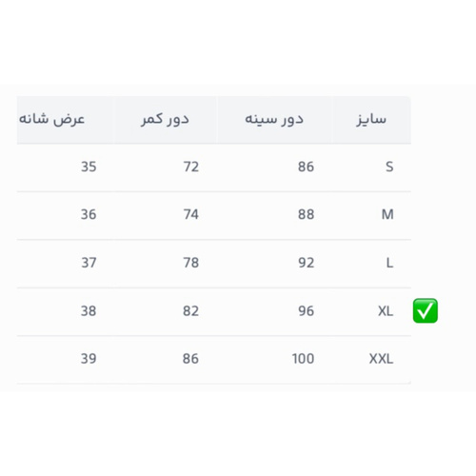Select the سایز column header
Screen dimensions: 476x476
pyautogui.click(x=371, y=119)
